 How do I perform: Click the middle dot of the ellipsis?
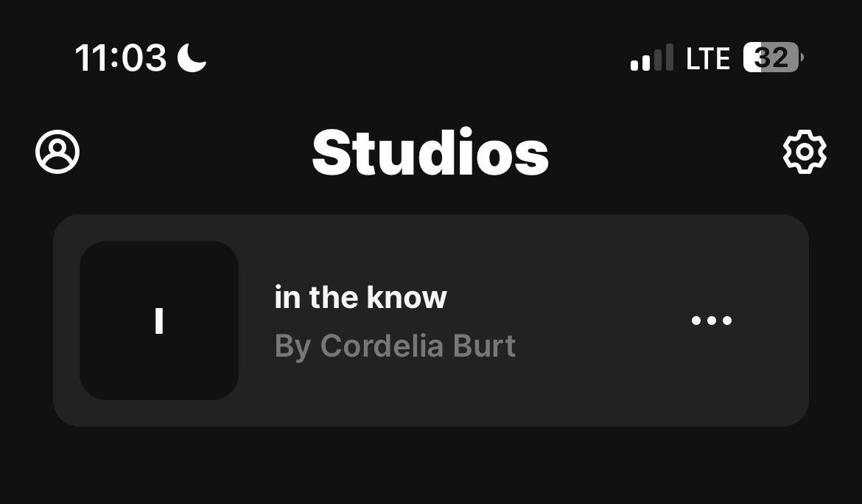pyautogui.click(x=712, y=321)
